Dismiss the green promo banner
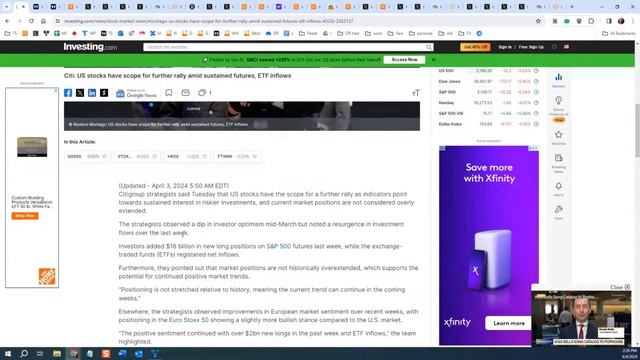Image resolution: width=640 pixels, height=360 pixels. click(x=433, y=60)
